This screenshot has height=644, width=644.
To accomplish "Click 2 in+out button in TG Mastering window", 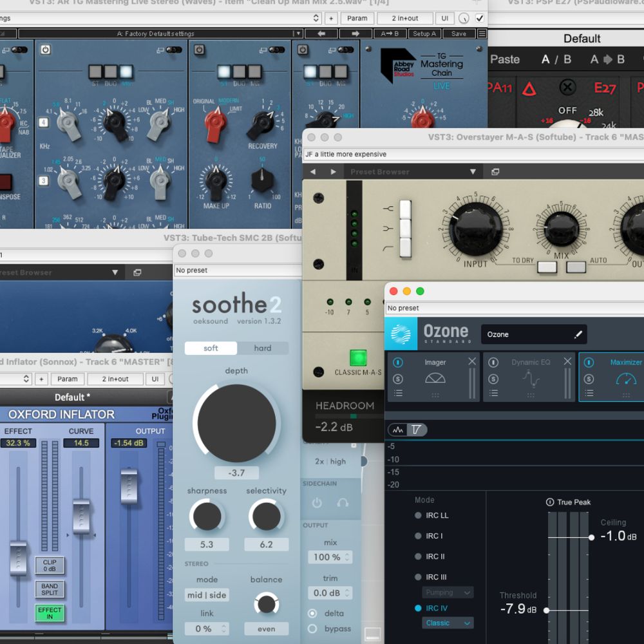I will pyautogui.click(x=404, y=18).
